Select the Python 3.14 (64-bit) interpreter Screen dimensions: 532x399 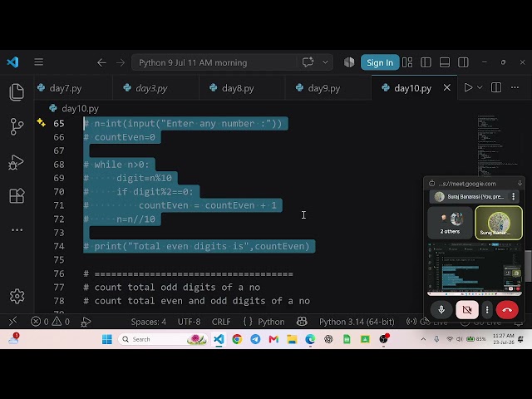point(357,322)
